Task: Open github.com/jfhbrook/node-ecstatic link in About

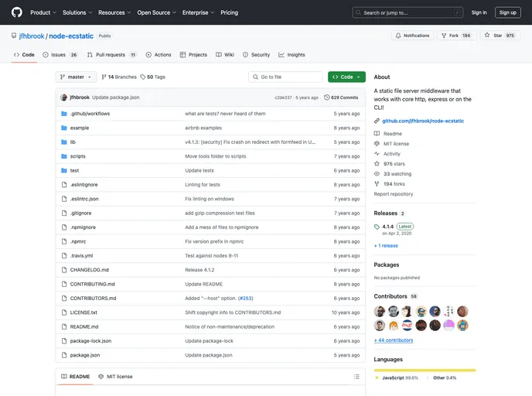Action: tap(423, 121)
